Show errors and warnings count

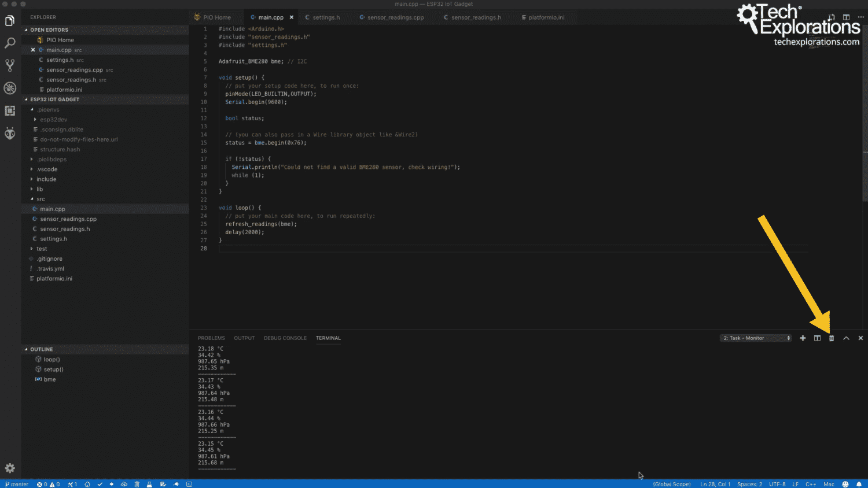[x=48, y=484]
